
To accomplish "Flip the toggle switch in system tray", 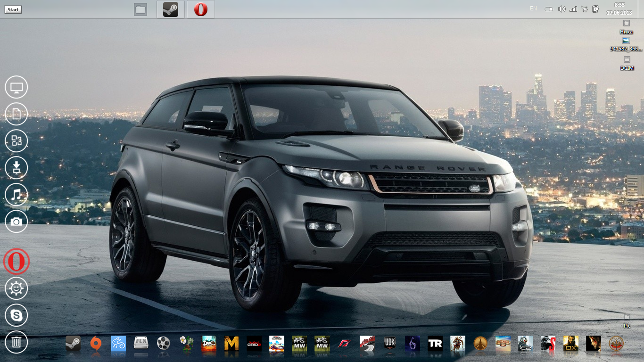I will (x=549, y=9).
